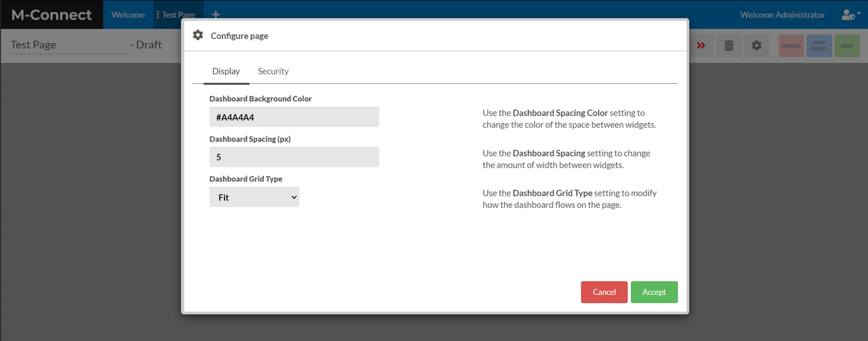This screenshot has height=341, width=868.
Task: Open the Dashboard Grid Type dropdown
Action: [254, 197]
